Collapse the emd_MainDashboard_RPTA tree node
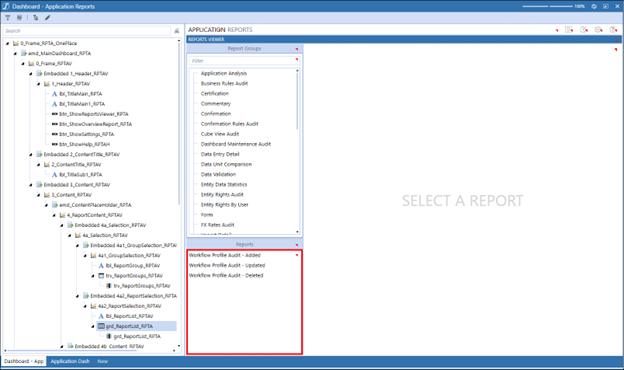 [x=16, y=54]
